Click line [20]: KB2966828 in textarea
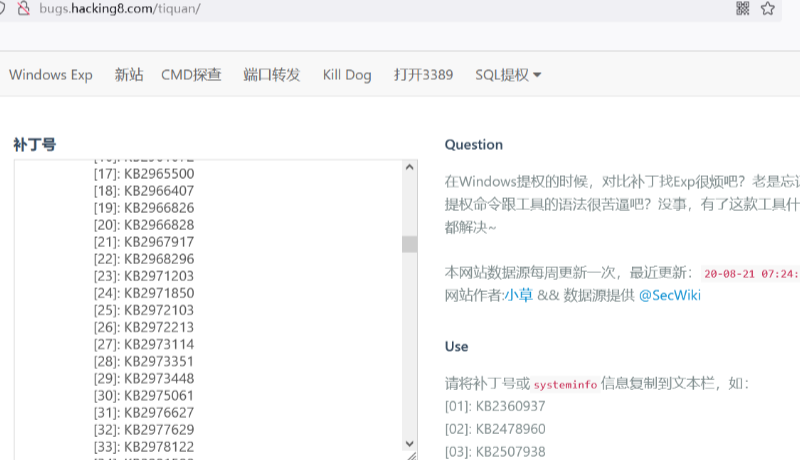The height and width of the screenshot is (460, 800). (x=144, y=225)
